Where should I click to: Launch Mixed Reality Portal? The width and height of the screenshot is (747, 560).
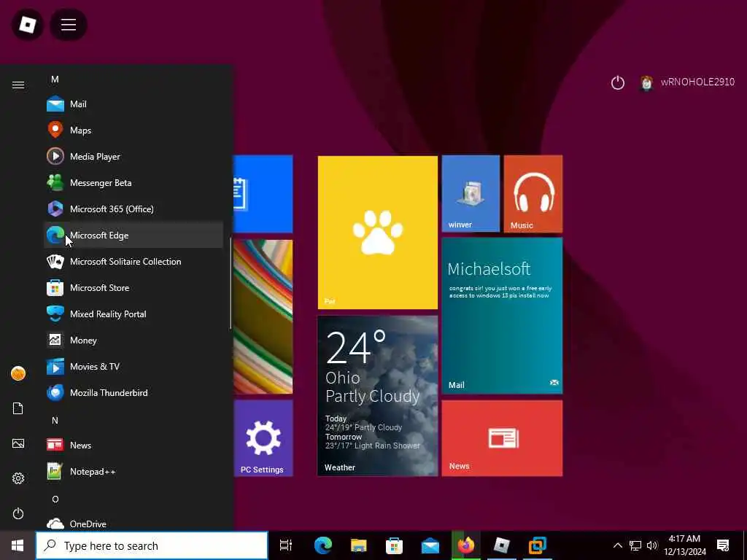pos(133,314)
